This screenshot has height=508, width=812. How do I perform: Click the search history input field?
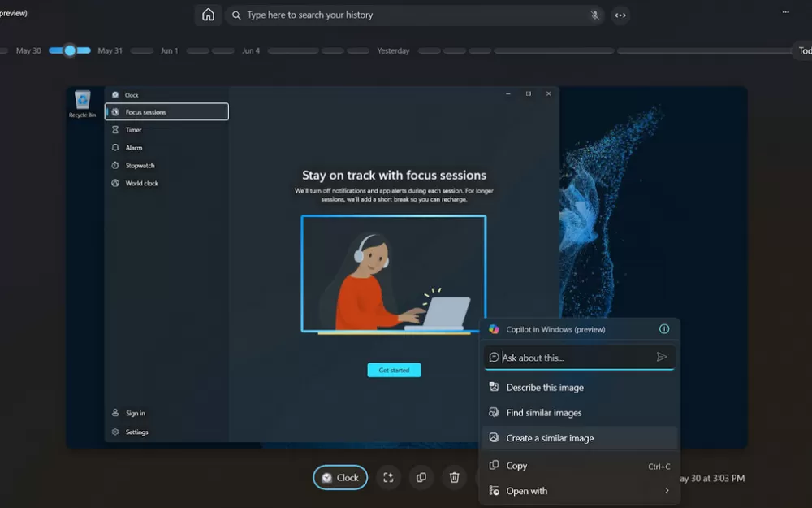coord(414,15)
